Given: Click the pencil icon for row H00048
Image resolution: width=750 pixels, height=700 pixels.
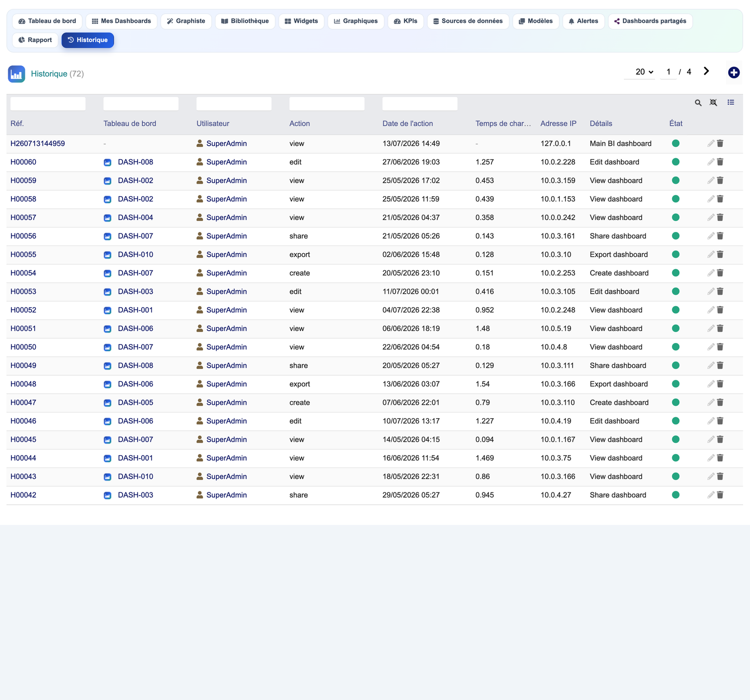Looking at the screenshot, I should tap(711, 384).
